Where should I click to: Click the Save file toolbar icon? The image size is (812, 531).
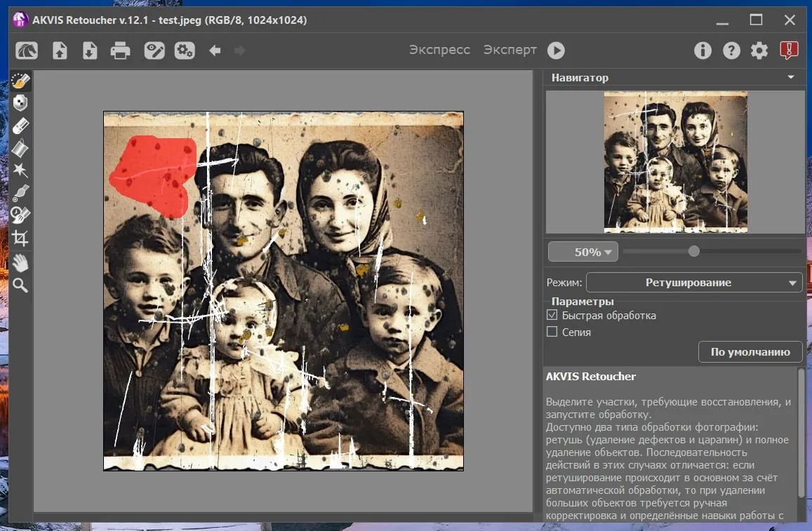89,50
